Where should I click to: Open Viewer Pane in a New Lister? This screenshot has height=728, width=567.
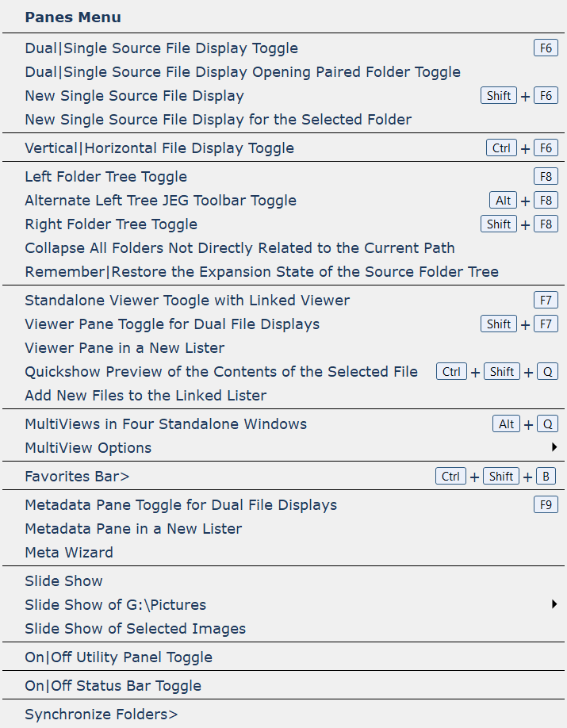(x=125, y=348)
